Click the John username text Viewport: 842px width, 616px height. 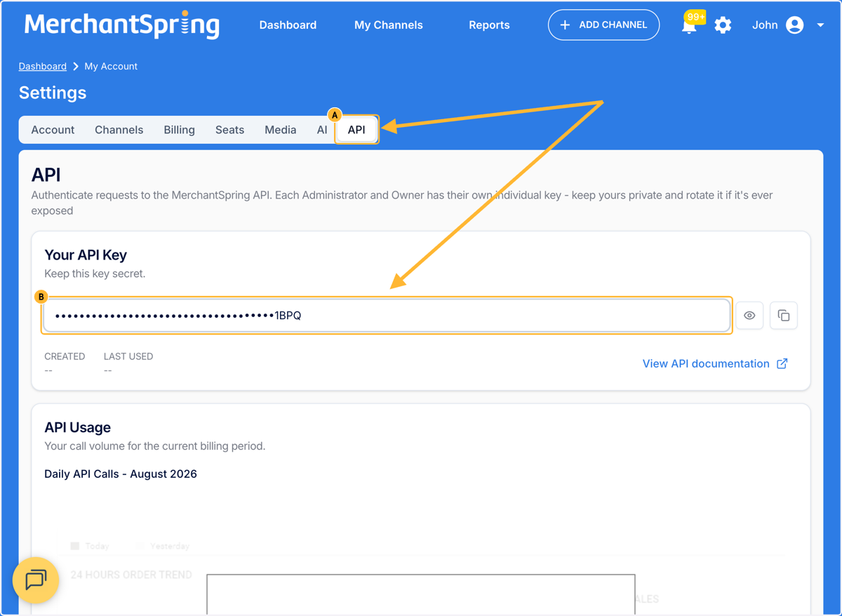click(x=765, y=25)
